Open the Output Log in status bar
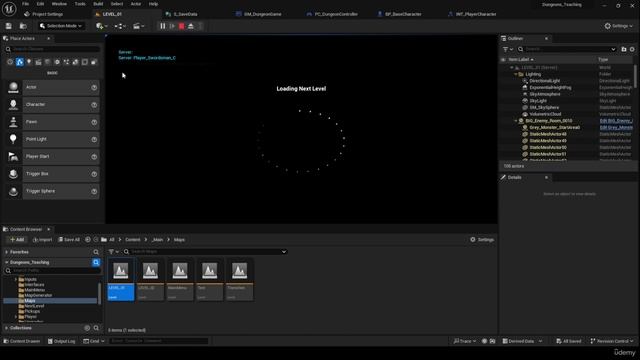 (x=62, y=341)
